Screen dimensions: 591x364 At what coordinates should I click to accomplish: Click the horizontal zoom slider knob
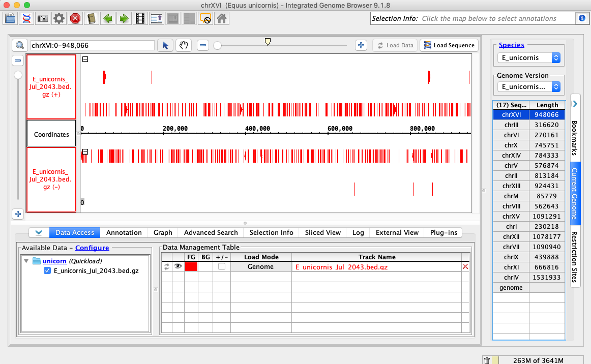point(218,46)
